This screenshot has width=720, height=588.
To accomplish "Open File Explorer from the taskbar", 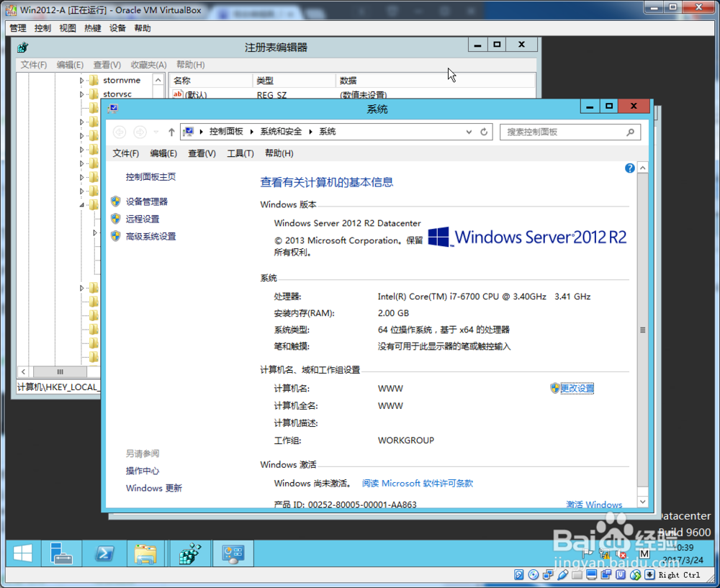I will click(145, 553).
